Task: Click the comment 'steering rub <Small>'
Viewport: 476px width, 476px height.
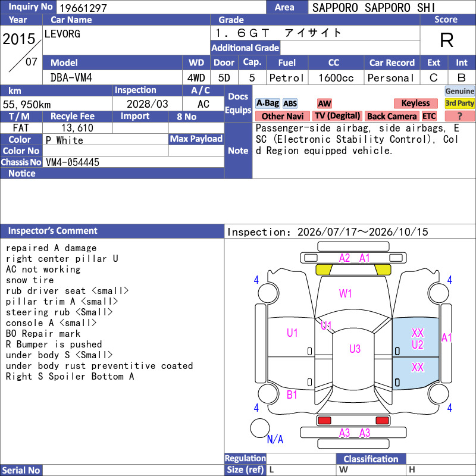Action: (x=59, y=312)
